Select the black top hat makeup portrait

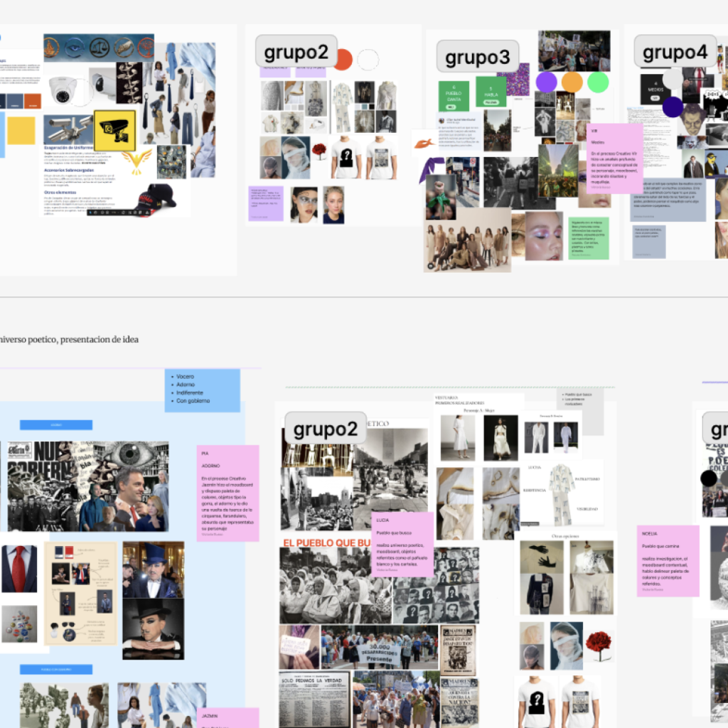154,628
